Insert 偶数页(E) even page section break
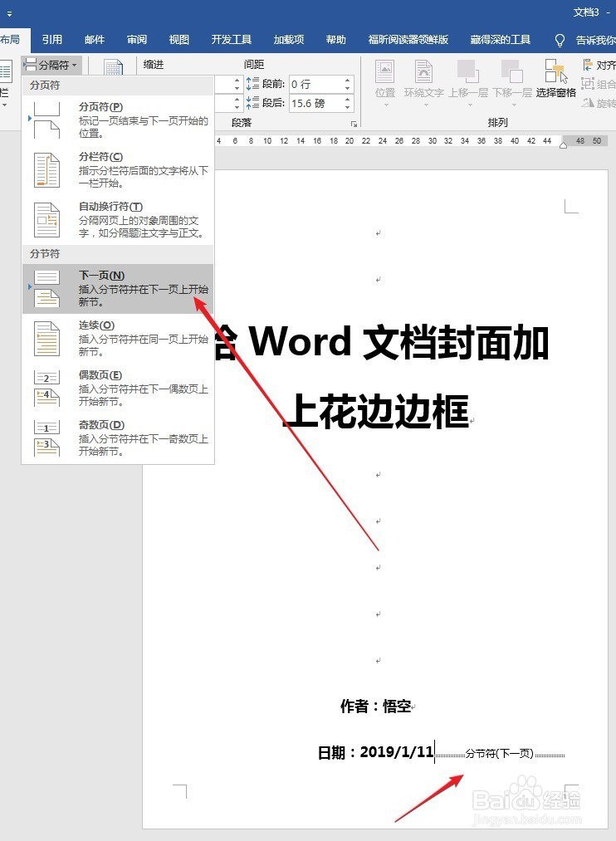This screenshot has width=616, height=841. pyautogui.click(x=118, y=388)
